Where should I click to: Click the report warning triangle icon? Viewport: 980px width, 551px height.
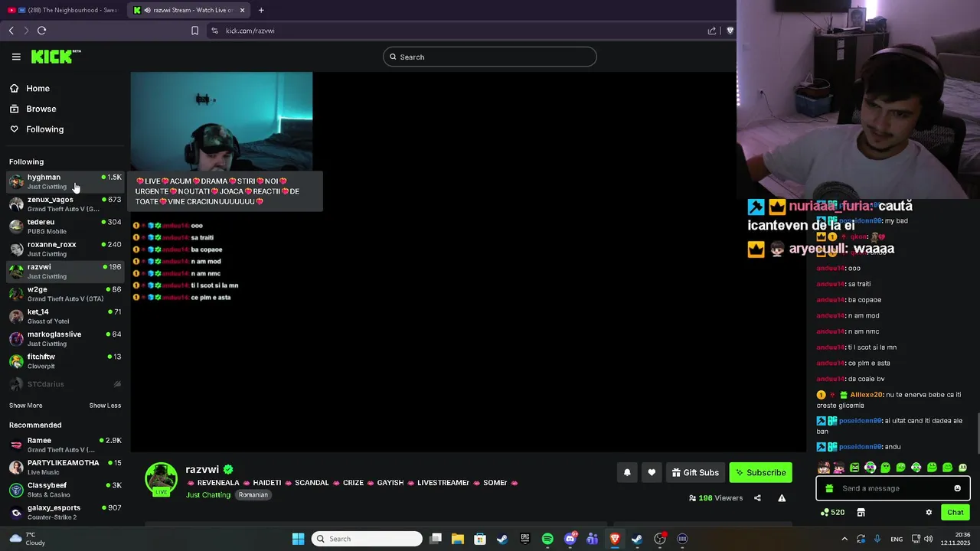tap(782, 498)
